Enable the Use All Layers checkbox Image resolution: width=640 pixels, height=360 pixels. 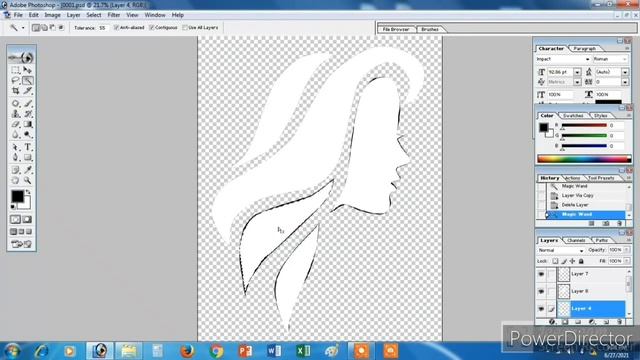[x=185, y=27]
